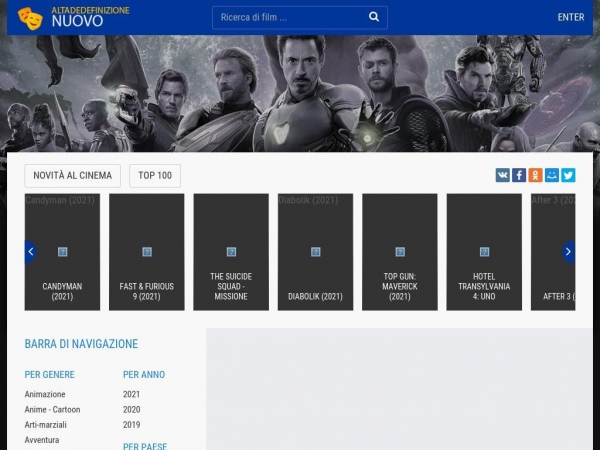Open the Fast & Furious 9 poster
The height and width of the screenshot is (450, 600).
[x=147, y=252]
